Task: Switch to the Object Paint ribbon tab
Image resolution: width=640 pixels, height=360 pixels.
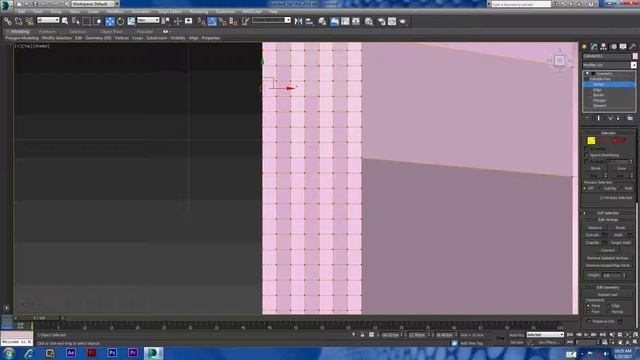Action: tap(111, 31)
